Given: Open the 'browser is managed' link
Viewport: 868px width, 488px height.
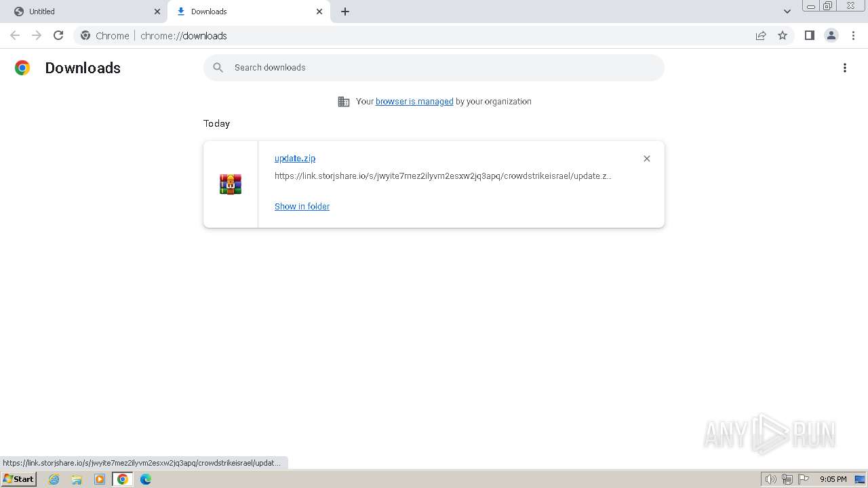Looking at the screenshot, I should coord(414,102).
